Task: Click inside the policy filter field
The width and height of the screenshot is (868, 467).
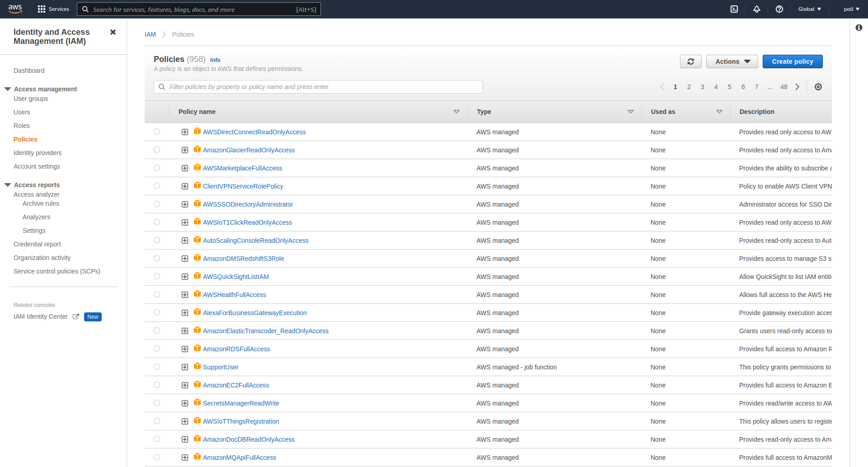Action: point(316,86)
